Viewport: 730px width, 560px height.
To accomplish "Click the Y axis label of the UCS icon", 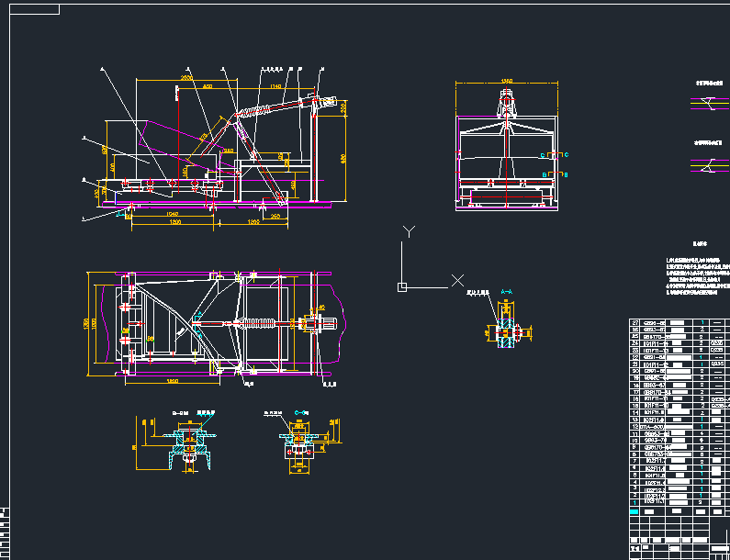I will tap(409, 231).
